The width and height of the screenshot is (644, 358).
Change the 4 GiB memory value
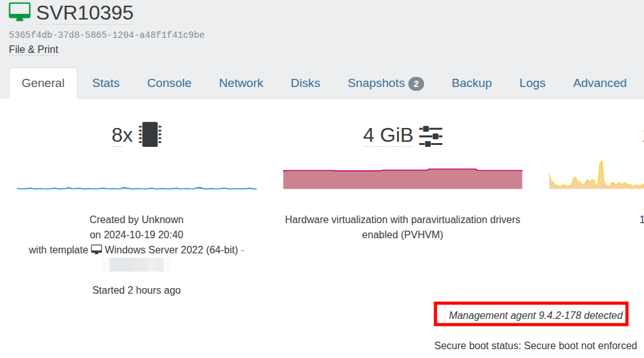tap(388, 136)
